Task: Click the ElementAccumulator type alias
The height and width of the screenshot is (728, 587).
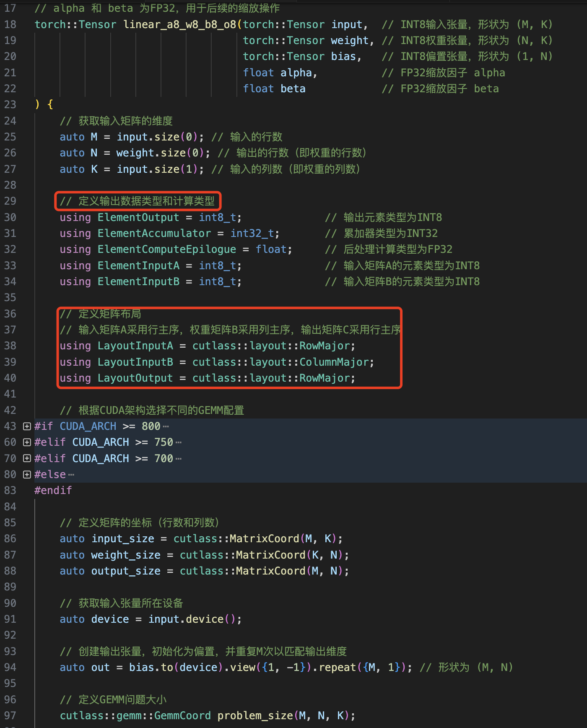Action: pos(154,234)
